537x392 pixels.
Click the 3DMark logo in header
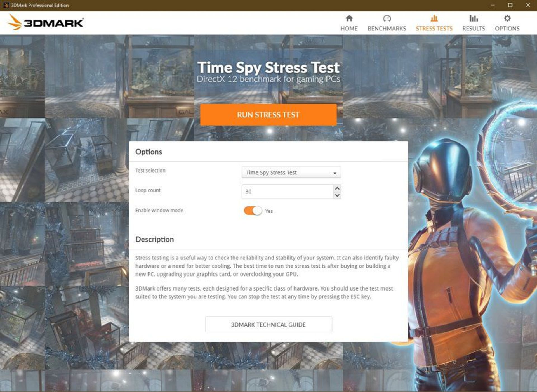point(46,22)
